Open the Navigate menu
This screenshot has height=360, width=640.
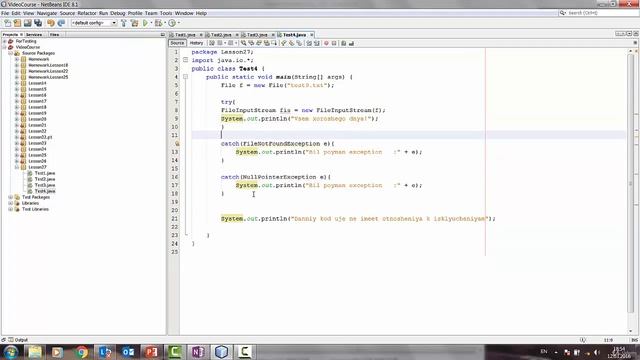[x=47, y=13]
